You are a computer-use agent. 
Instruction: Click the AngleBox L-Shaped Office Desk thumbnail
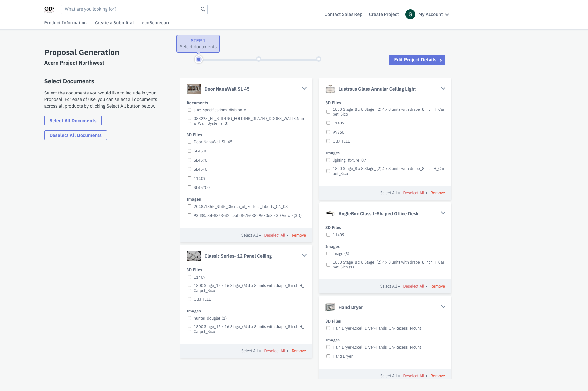330,213
